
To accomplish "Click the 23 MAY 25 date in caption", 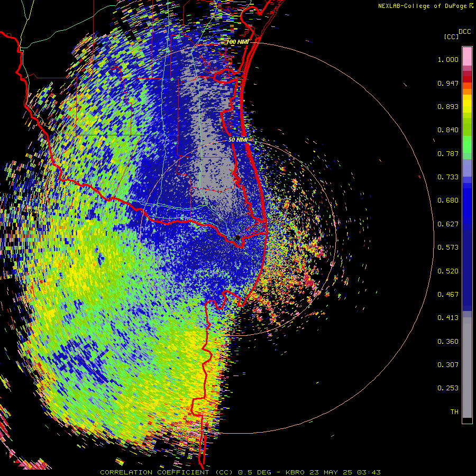I will coord(331,472).
